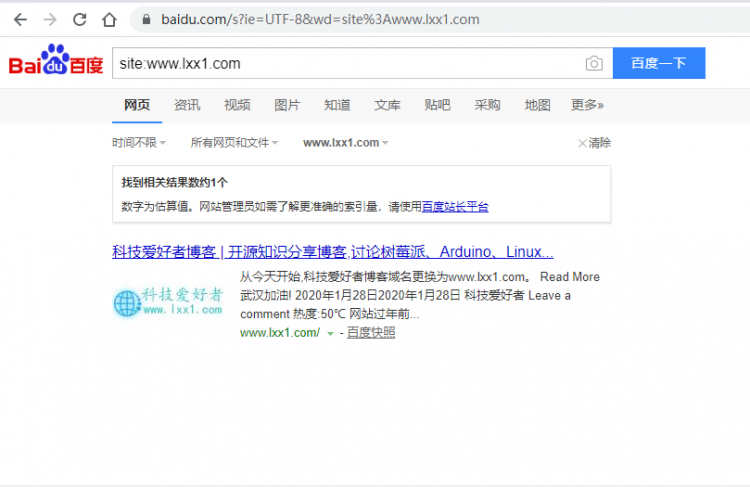The width and height of the screenshot is (750, 487).
Task: Expand the 更多» tab options
Action: click(x=587, y=105)
